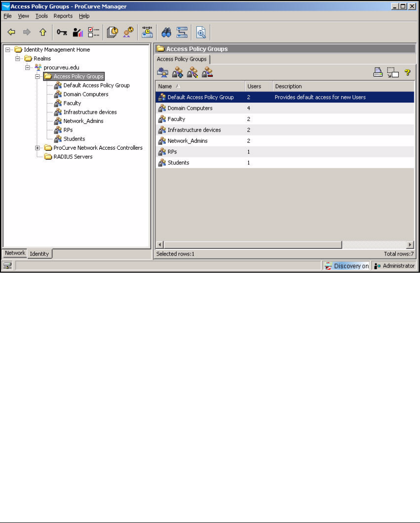This screenshot has width=420, height=523.
Task: Collapse the Identity Management Home node
Action: [8, 50]
